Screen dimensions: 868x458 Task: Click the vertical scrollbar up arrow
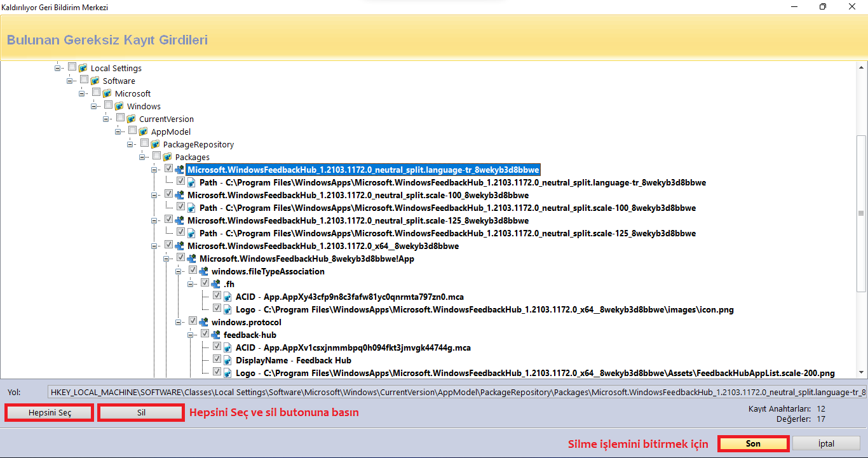tap(862, 67)
